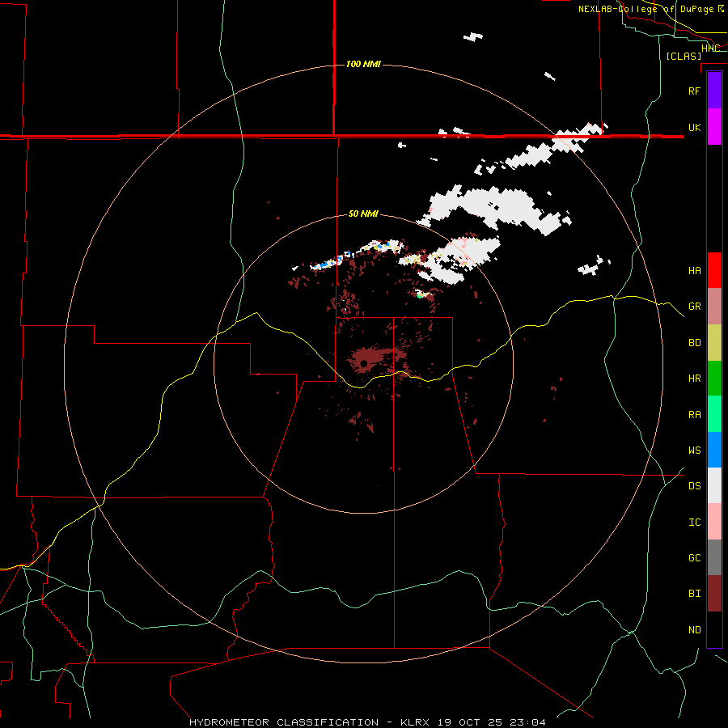Image resolution: width=728 pixels, height=728 pixels.
Task: Click the ND legend label
Action: 694,630
